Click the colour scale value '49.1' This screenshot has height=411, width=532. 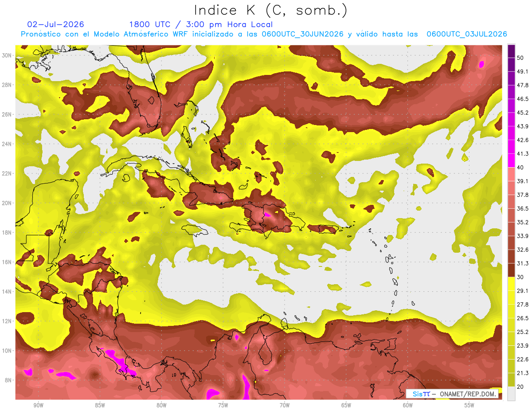click(x=523, y=71)
